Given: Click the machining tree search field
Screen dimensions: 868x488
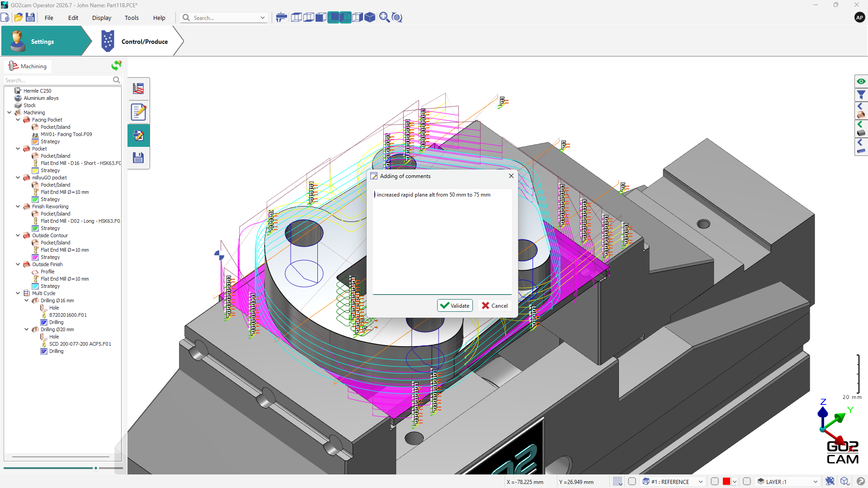Looking at the screenshot, I should [x=59, y=80].
